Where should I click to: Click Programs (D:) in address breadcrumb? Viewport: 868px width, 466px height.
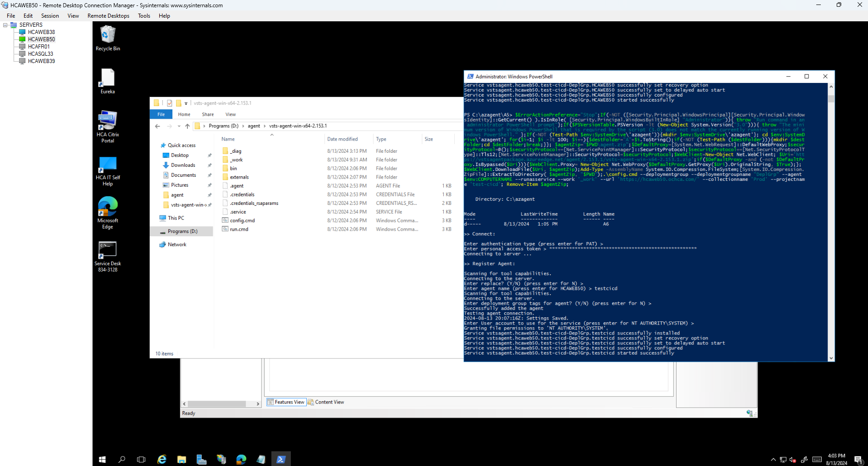(x=223, y=126)
